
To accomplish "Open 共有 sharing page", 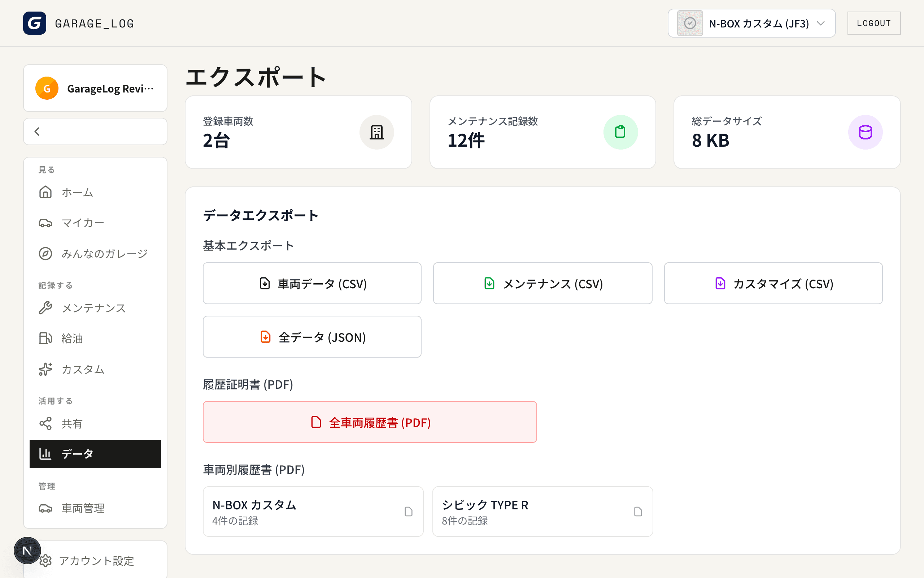I will pyautogui.click(x=95, y=423).
